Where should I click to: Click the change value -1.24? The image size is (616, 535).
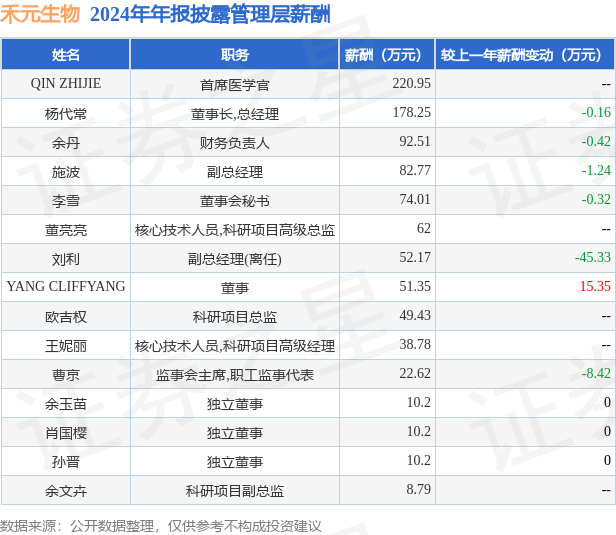point(596,170)
